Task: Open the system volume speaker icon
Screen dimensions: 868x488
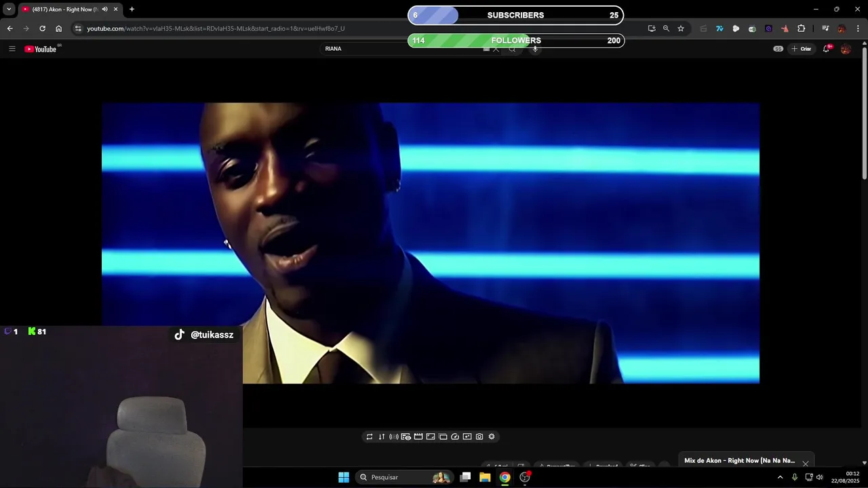Action: tap(820, 477)
